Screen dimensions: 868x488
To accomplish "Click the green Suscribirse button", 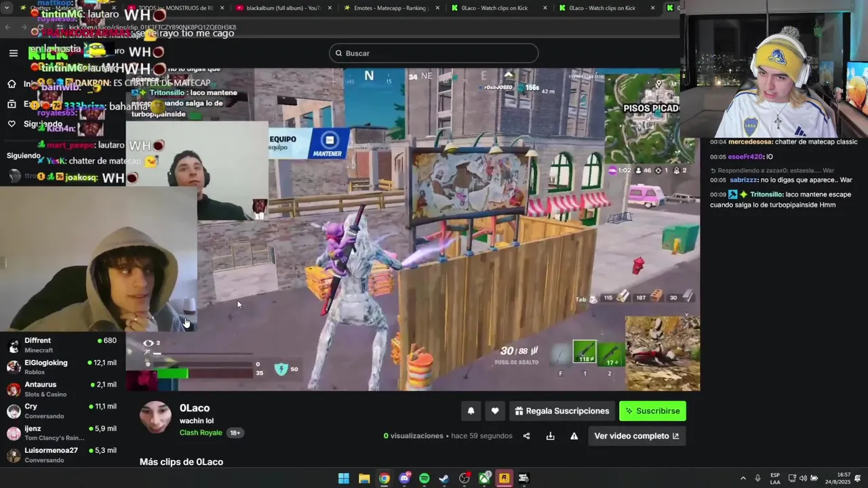I will (x=652, y=411).
